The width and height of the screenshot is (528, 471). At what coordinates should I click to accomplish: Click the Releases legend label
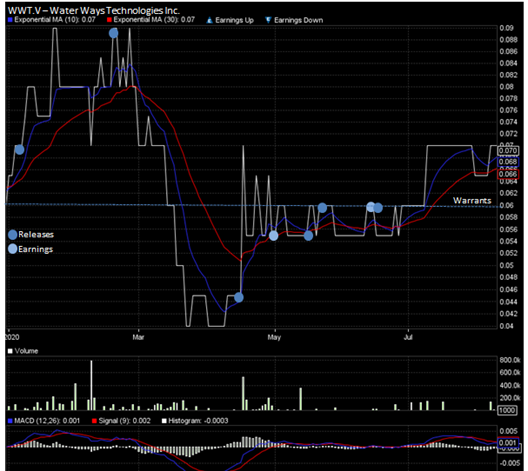pos(36,234)
